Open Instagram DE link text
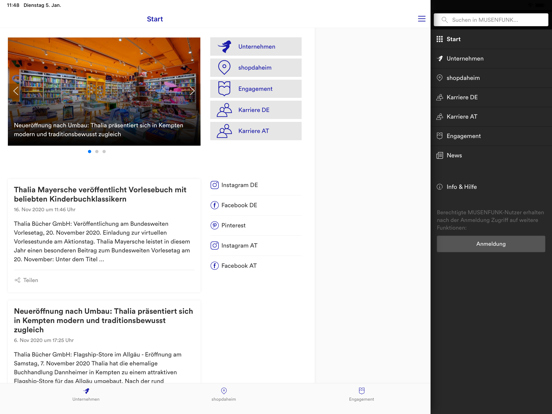This screenshot has height=414, width=552. point(239,185)
